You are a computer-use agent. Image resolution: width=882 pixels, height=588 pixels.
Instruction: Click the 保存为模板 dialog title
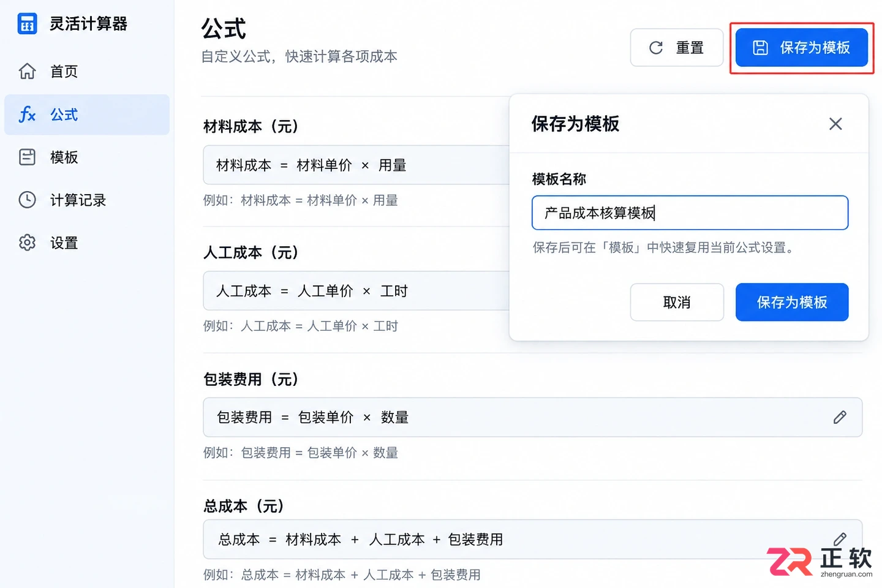pyautogui.click(x=576, y=124)
